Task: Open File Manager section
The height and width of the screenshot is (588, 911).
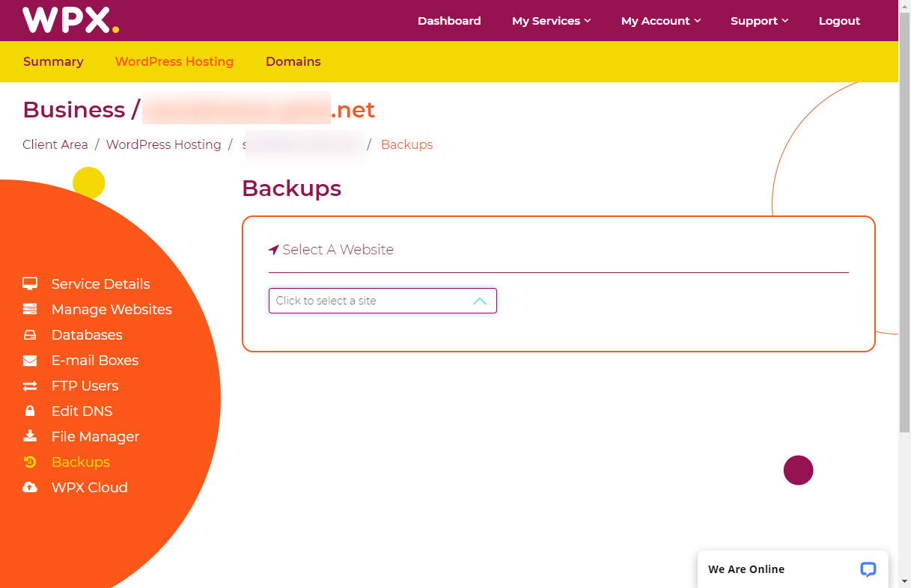Action: pos(96,436)
